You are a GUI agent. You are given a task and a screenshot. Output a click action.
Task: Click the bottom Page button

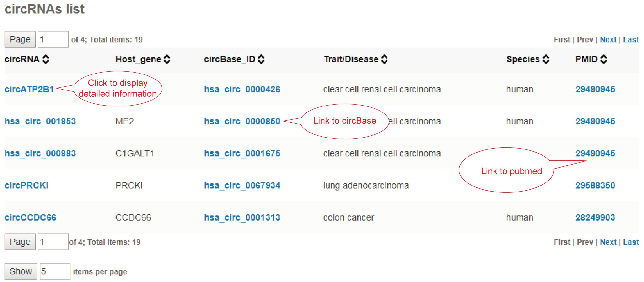pyautogui.click(x=20, y=242)
